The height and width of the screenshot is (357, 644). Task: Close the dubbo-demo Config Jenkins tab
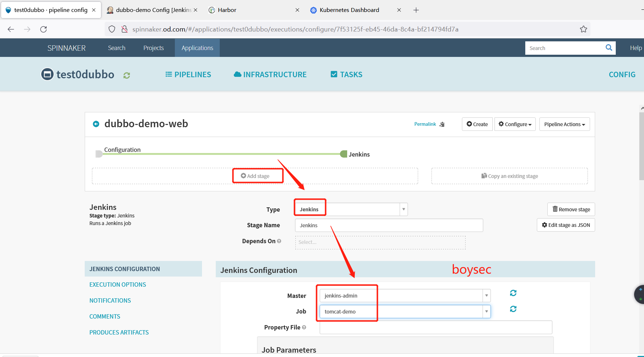coord(195,10)
